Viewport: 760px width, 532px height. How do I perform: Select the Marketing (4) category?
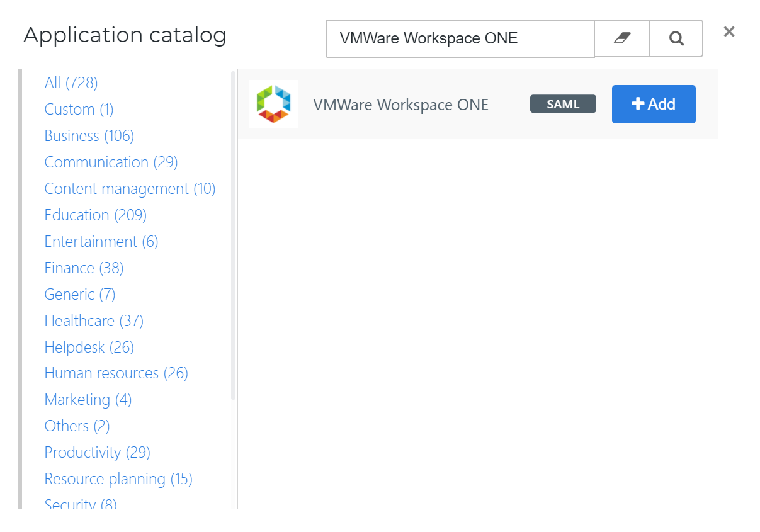pyautogui.click(x=88, y=399)
